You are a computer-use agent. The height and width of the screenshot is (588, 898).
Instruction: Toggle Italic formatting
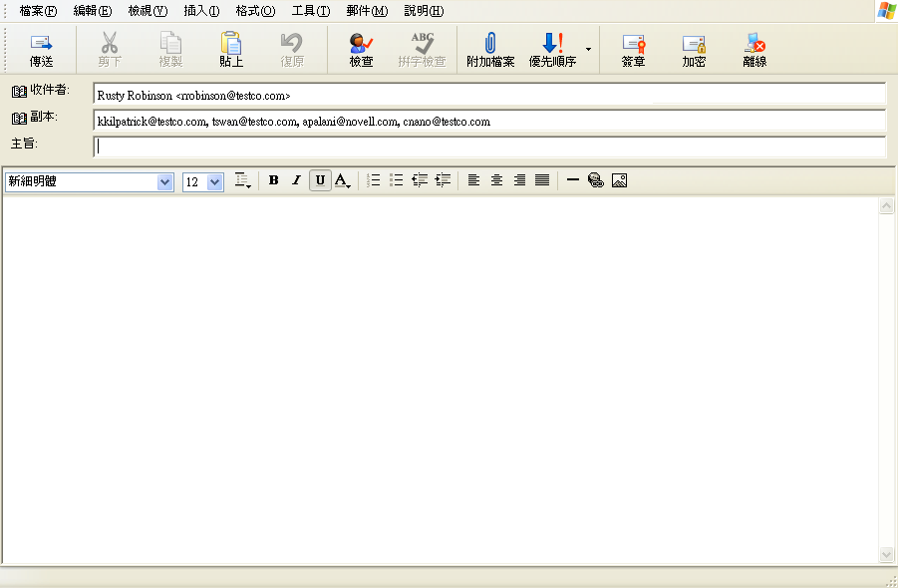point(296,180)
